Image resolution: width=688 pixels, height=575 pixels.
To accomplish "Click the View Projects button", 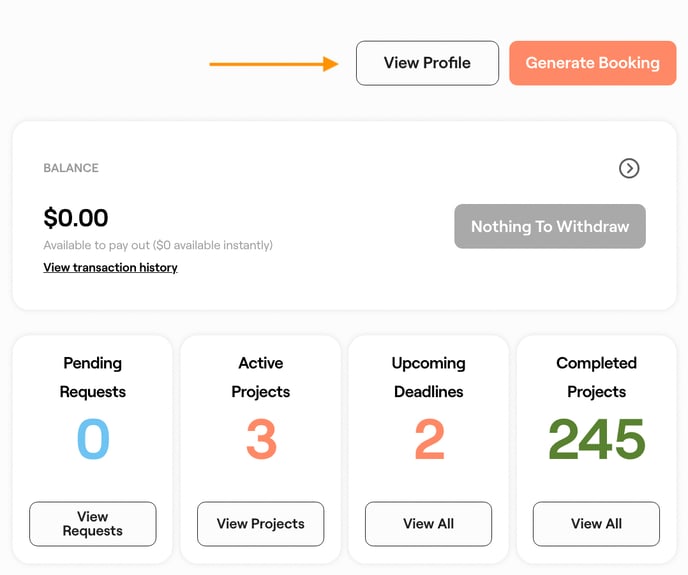I will tap(260, 524).
